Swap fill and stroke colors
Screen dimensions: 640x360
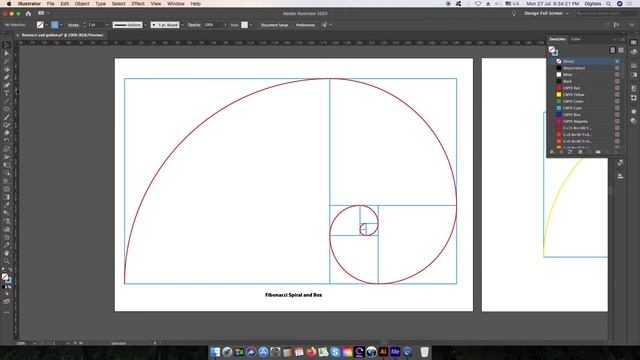tap(10, 270)
